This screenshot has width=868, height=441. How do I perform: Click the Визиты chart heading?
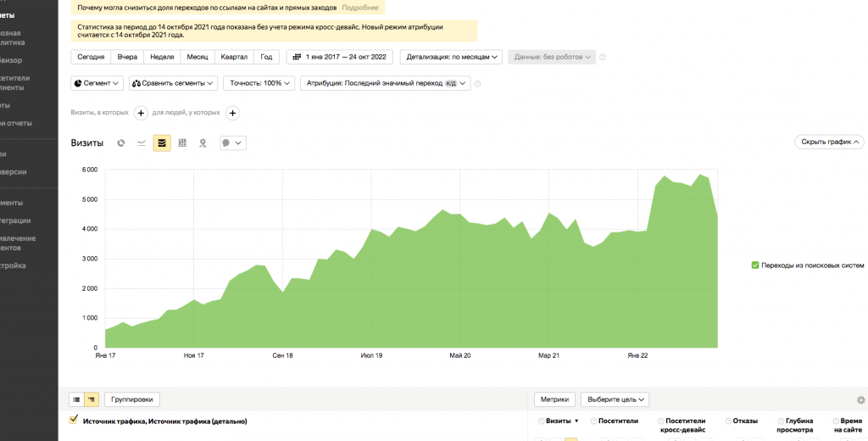(x=87, y=143)
